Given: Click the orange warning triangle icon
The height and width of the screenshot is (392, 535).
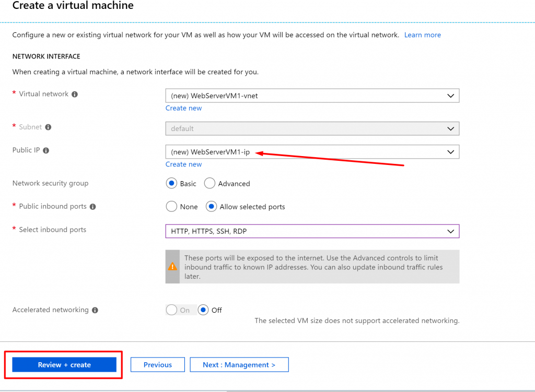Looking at the screenshot, I should pos(172,267).
